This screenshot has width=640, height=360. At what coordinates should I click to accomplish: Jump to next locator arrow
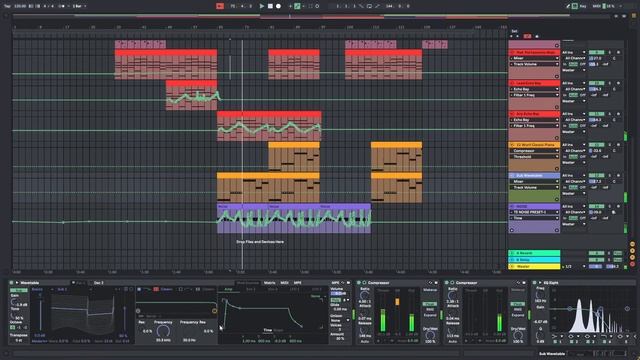[518, 36]
